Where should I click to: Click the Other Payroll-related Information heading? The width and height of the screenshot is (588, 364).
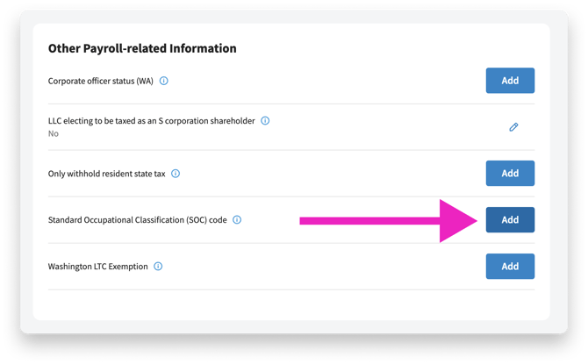[142, 48]
